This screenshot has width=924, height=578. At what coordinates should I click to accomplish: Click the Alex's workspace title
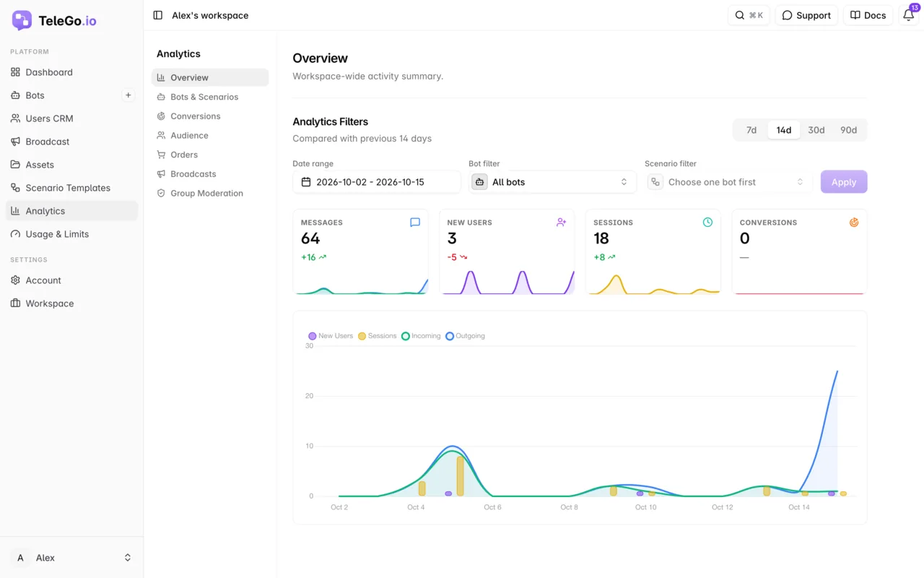pyautogui.click(x=210, y=15)
